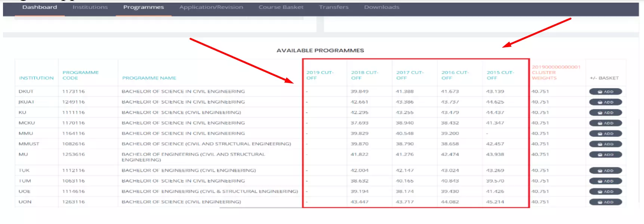The image size is (644, 224).
Task: Add MMUST programme to basket
Action: coord(605,144)
